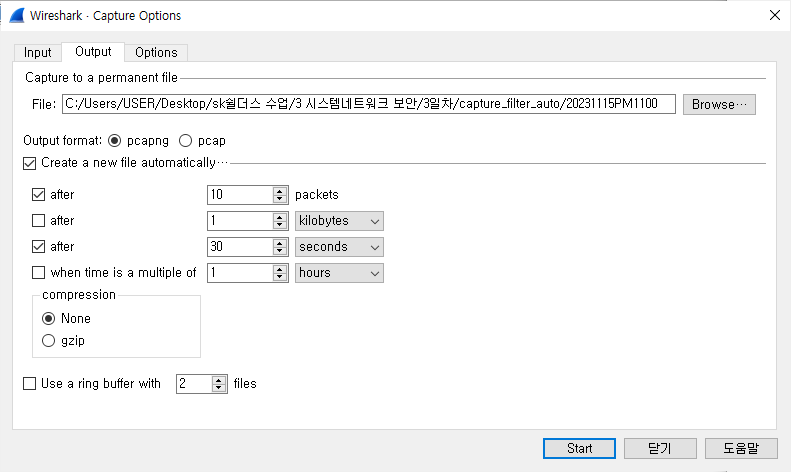
Task: Open the kilobytes unit dropdown
Action: 339,221
